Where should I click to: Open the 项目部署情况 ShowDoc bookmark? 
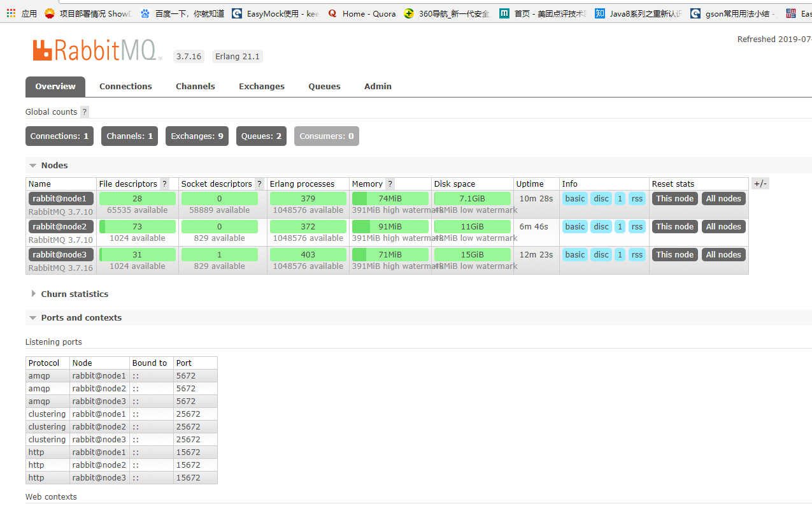(88, 13)
